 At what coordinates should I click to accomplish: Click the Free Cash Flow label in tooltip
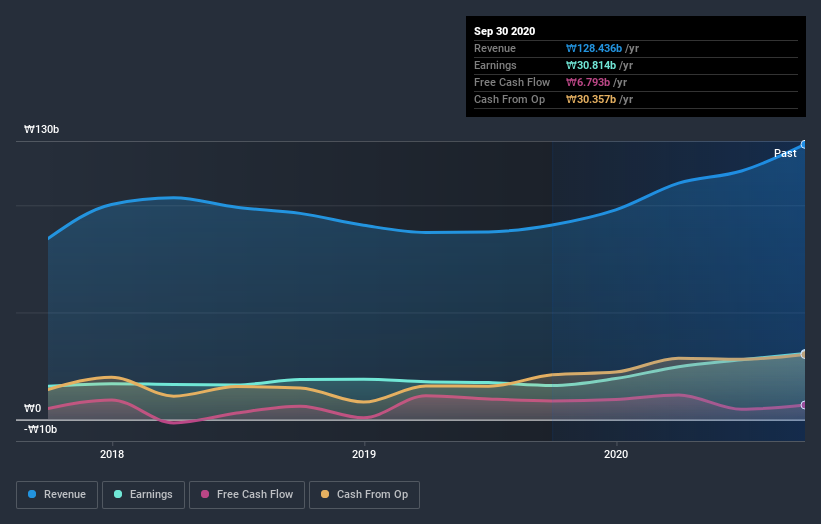(512, 82)
